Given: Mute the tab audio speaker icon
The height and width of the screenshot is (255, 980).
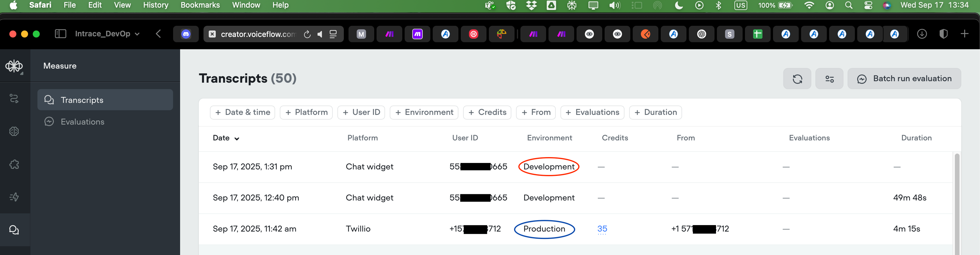Looking at the screenshot, I should [320, 34].
